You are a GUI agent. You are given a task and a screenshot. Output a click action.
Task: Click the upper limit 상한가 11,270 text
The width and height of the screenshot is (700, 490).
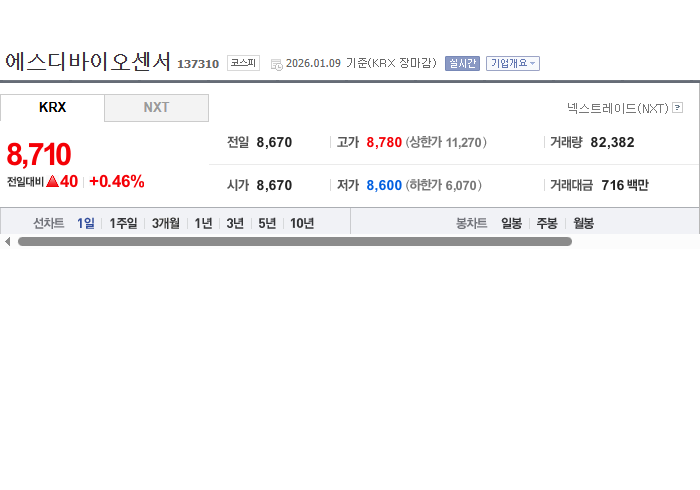pyautogui.click(x=446, y=142)
